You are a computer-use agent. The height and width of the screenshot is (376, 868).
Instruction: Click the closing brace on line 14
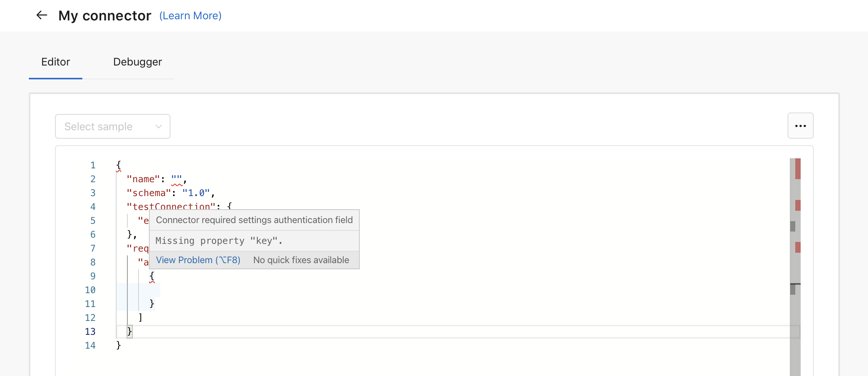point(118,345)
